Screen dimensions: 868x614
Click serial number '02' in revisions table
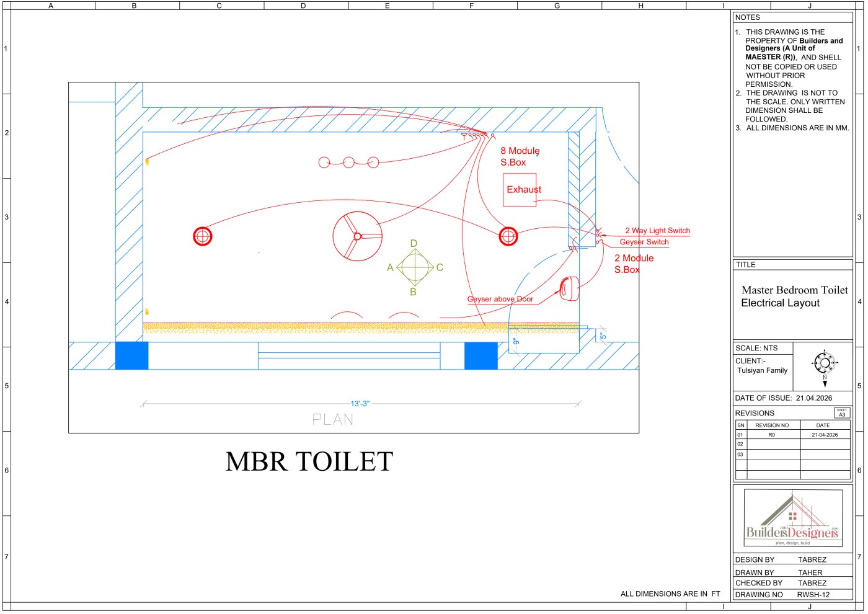pyautogui.click(x=740, y=445)
